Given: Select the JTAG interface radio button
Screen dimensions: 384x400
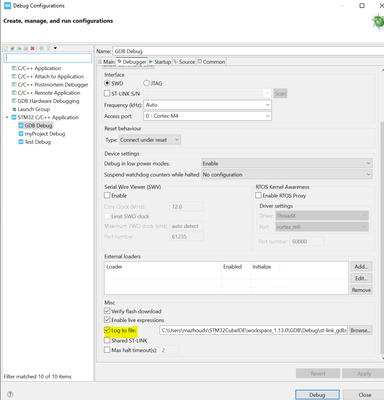Looking at the screenshot, I should coord(146,83).
